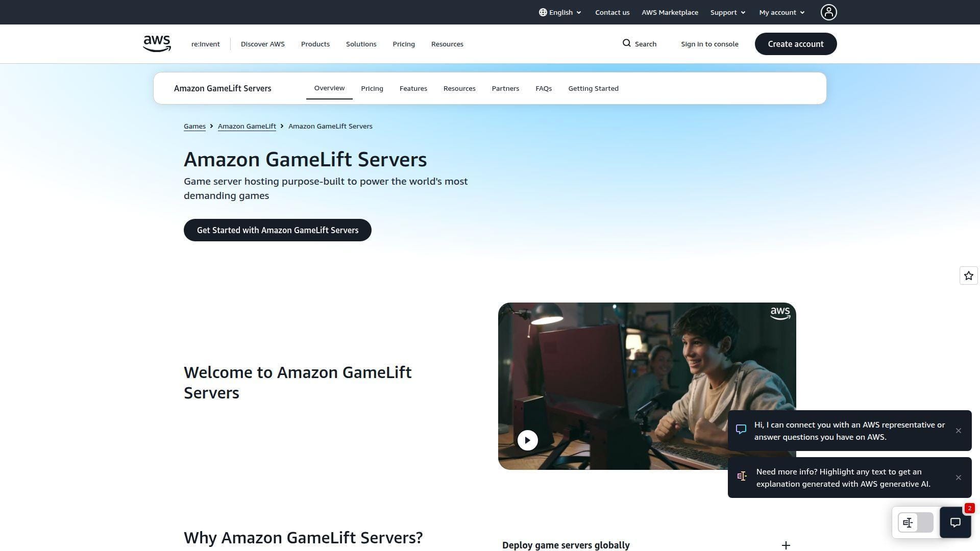Click the Welcome to Amazon GameLift Servers heading

click(x=298, y=383)
